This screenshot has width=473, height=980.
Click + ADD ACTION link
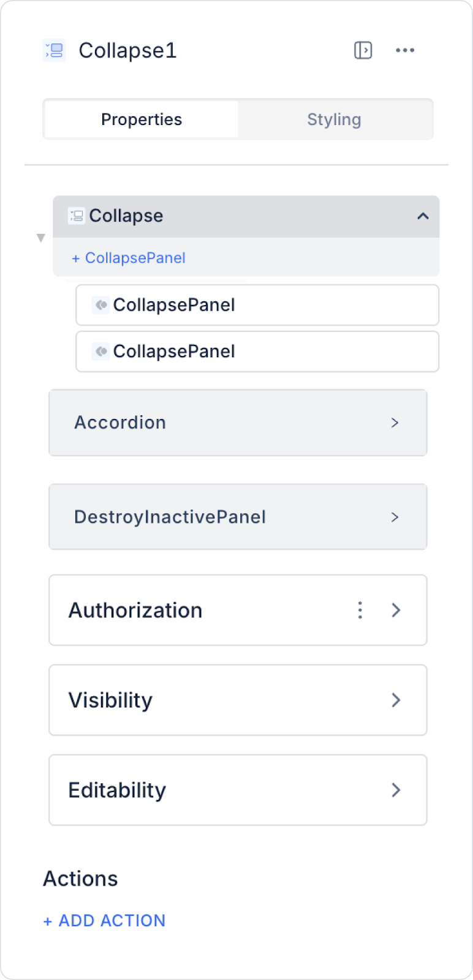[105, 921]
